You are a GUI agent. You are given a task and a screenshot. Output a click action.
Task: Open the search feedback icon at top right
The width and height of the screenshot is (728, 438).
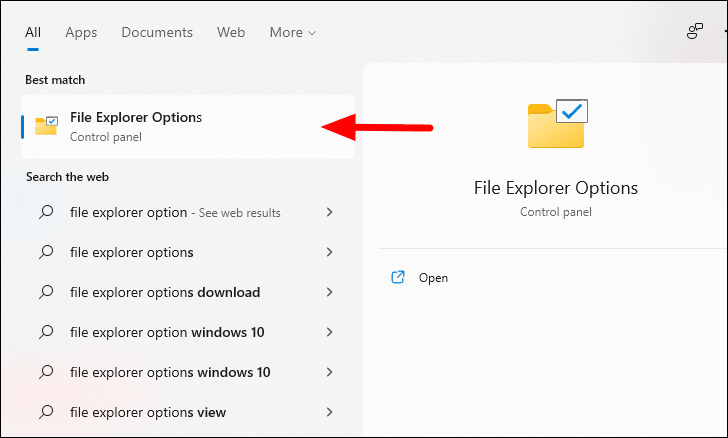(695, 32)
